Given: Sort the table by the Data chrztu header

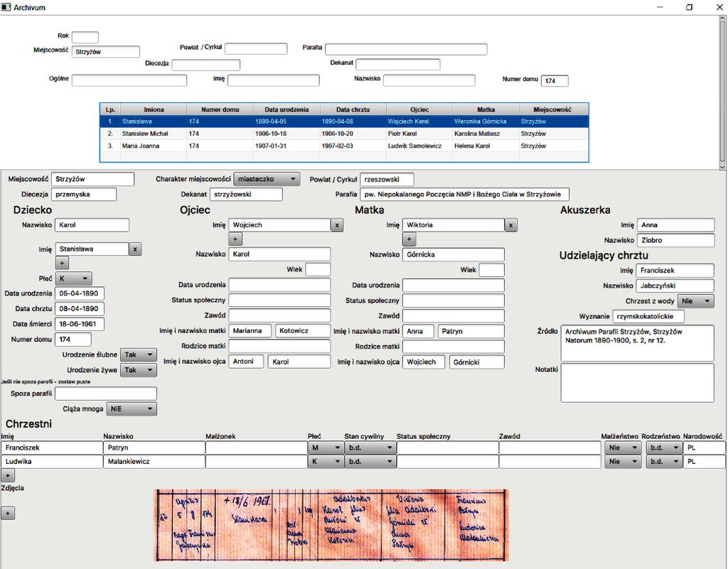Looking at the screenshot, I should 353,109.
